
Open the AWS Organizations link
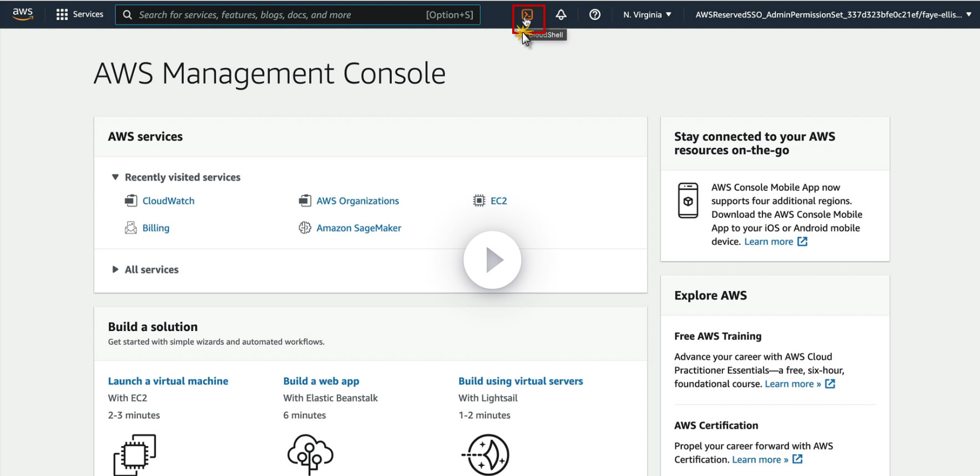coord(357,201)
